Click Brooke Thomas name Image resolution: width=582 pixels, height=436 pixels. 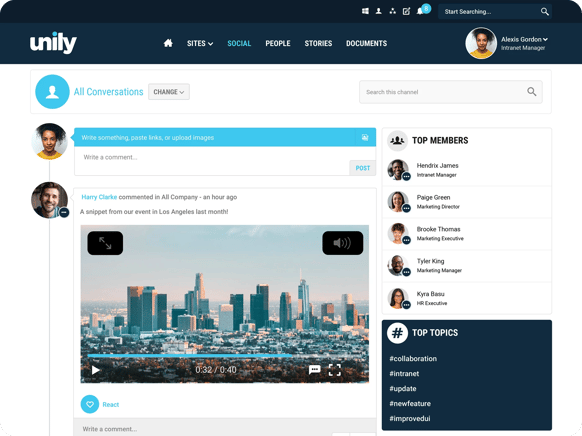tap(438, 229)
